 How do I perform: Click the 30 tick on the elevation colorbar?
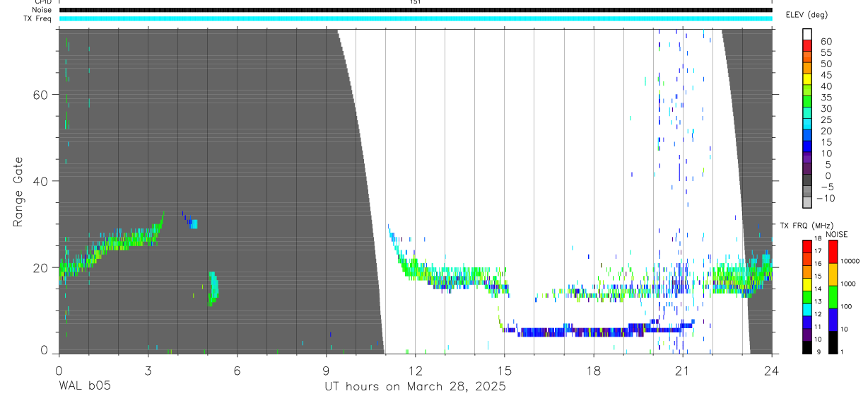point(826,108)
